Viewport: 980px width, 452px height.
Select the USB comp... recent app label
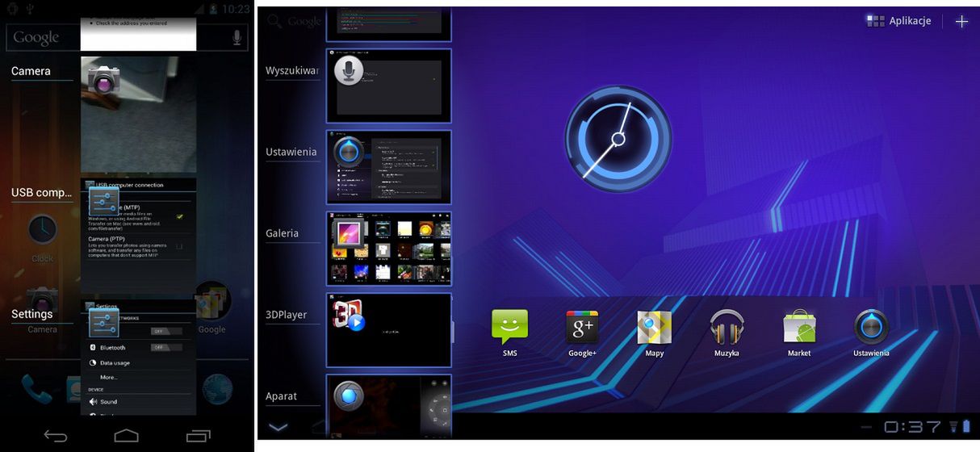(x=42, y=192)
